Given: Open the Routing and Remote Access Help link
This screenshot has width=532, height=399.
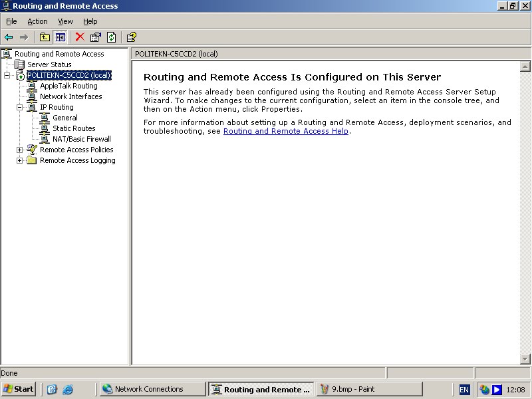Looking at the screenshot, I should [286, 131].
